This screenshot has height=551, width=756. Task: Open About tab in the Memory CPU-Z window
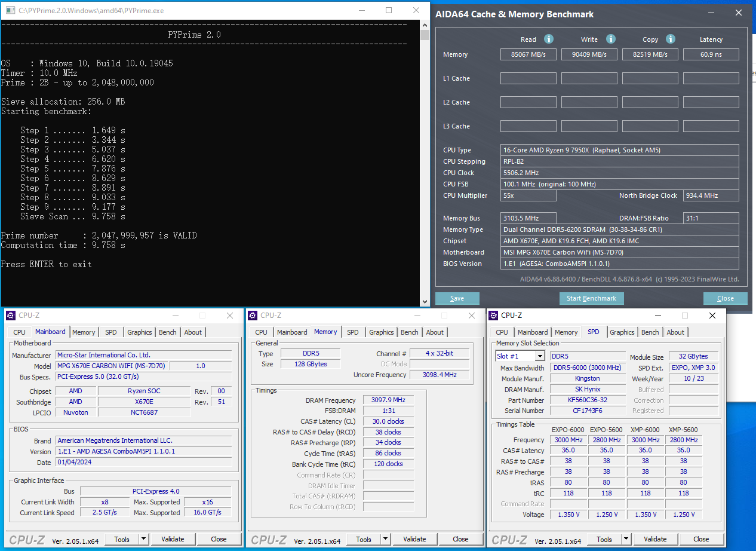(x=435, y=332)
